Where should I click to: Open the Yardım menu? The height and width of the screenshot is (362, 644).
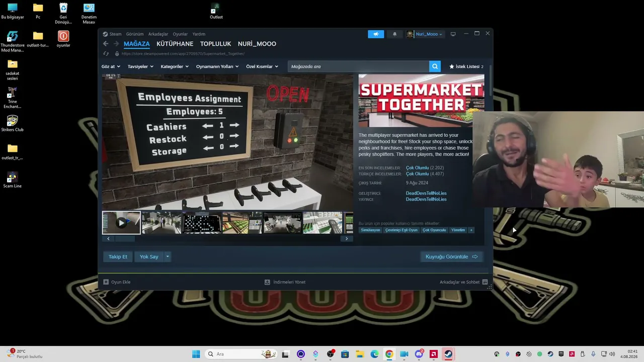[199, 34]
